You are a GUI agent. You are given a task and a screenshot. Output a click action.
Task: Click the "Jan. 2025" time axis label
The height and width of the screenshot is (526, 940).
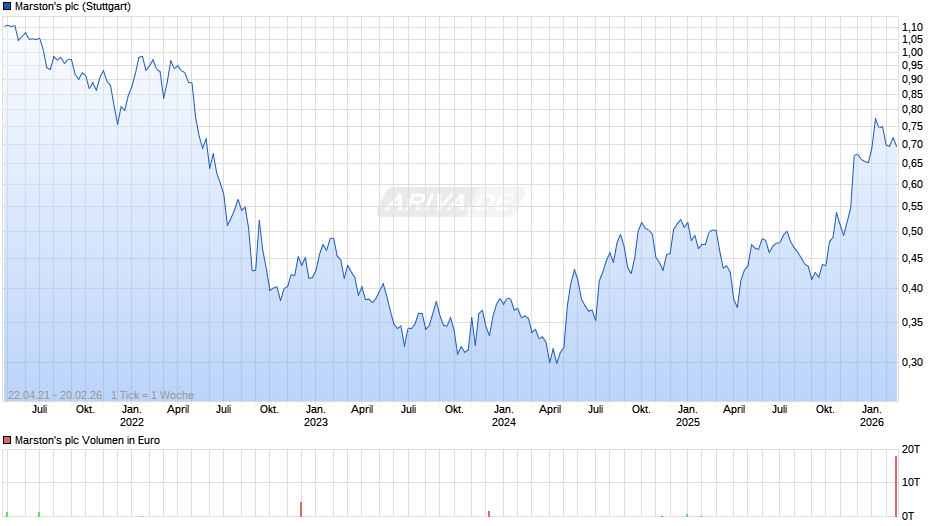click(x=688, y=416)
